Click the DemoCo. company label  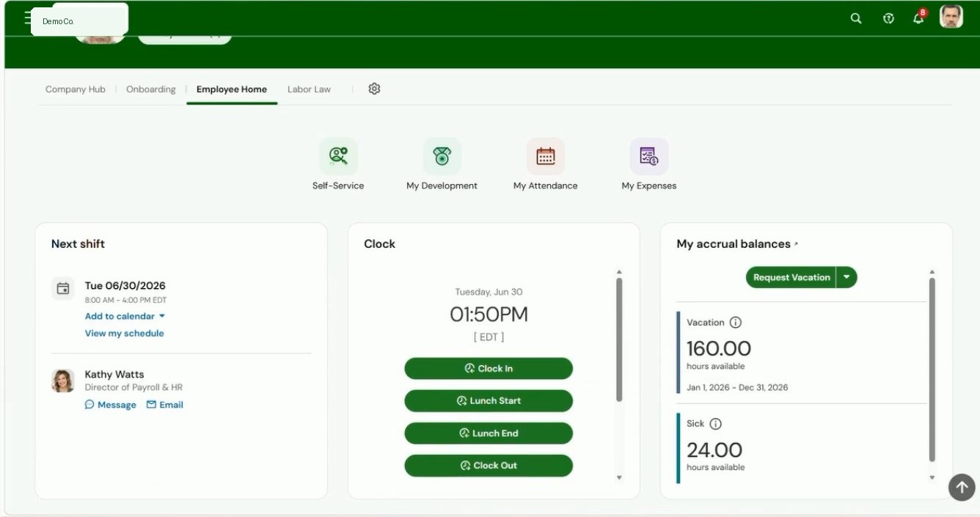58,21
